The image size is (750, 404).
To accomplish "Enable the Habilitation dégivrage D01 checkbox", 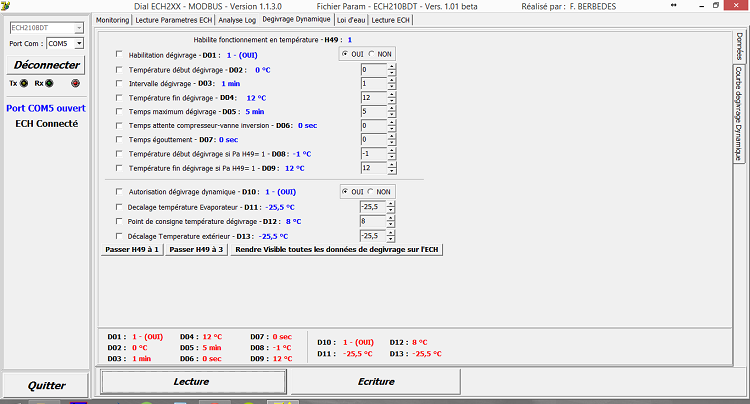I will click(x=121, y=55).
